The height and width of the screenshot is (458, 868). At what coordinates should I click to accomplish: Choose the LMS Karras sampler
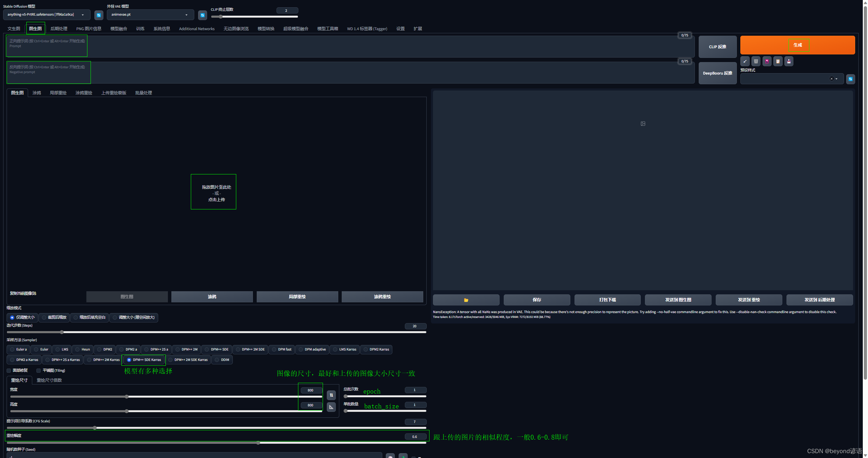344,349
